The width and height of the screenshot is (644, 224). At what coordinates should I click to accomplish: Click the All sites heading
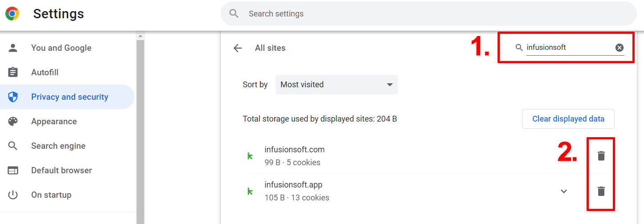pyautogui.click(x=270, y=48)
